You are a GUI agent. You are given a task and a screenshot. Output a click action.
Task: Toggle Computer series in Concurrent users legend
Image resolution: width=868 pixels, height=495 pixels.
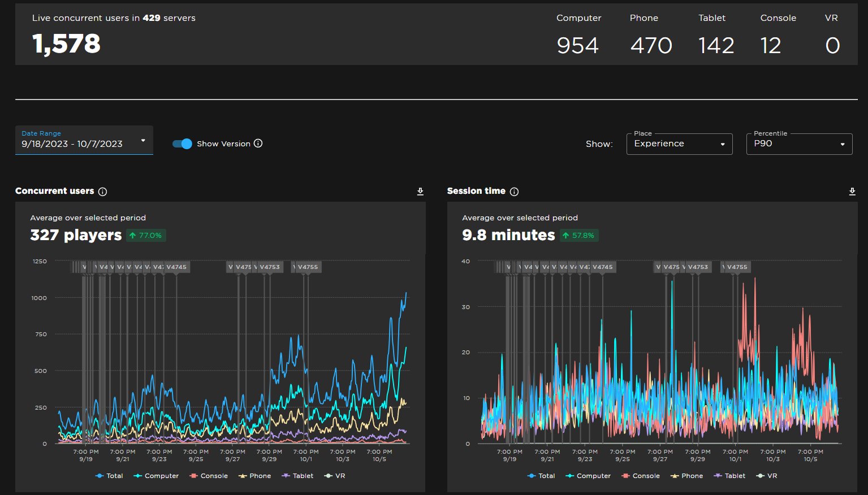click(x=156, y=476)
